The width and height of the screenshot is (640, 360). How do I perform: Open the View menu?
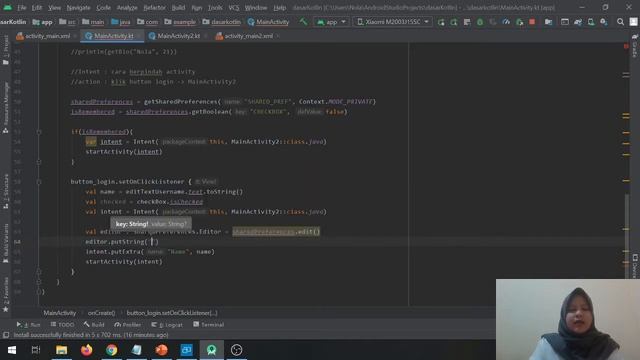click(54, 7)
